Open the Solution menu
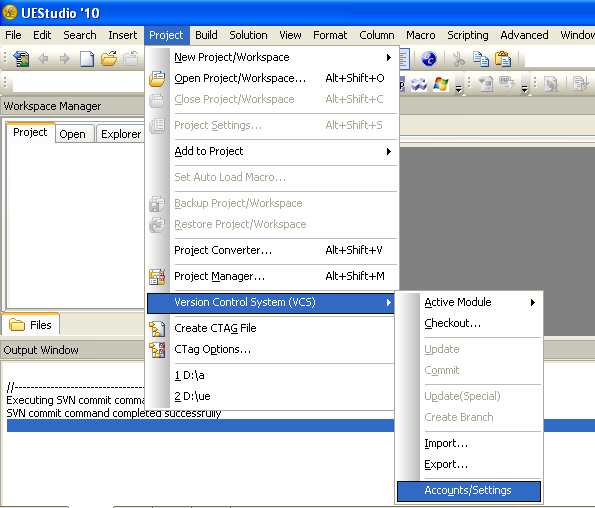595x508 pixels. click(x=248, y=35)
